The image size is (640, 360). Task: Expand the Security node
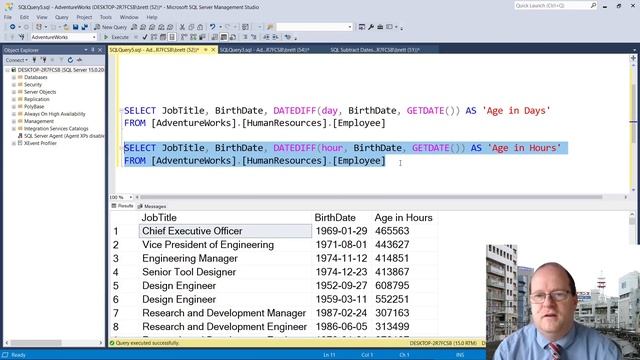(x=13, y=84)
